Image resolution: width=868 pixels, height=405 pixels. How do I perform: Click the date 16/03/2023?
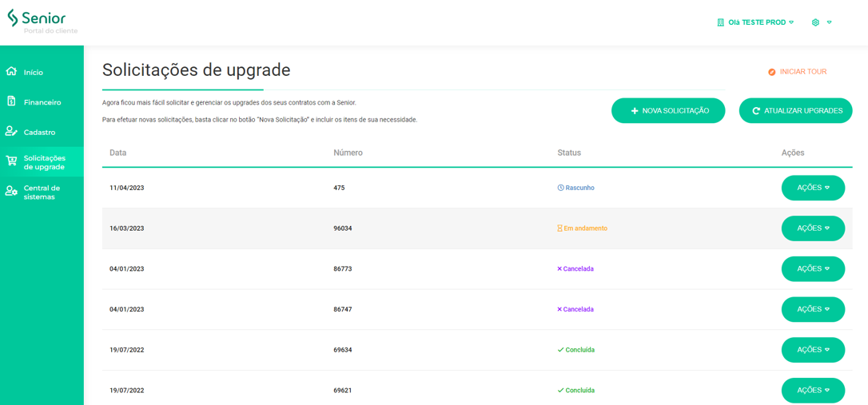(127, 228)
